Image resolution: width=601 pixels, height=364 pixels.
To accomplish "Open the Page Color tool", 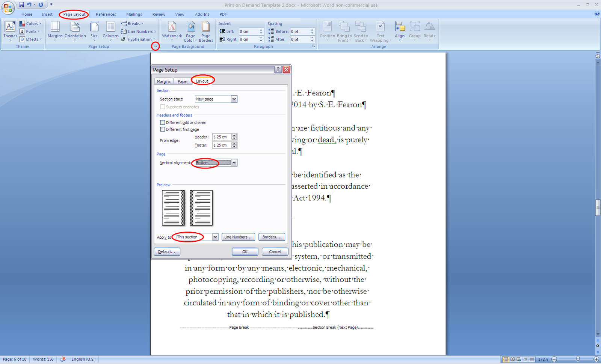I will pos(190,31).
